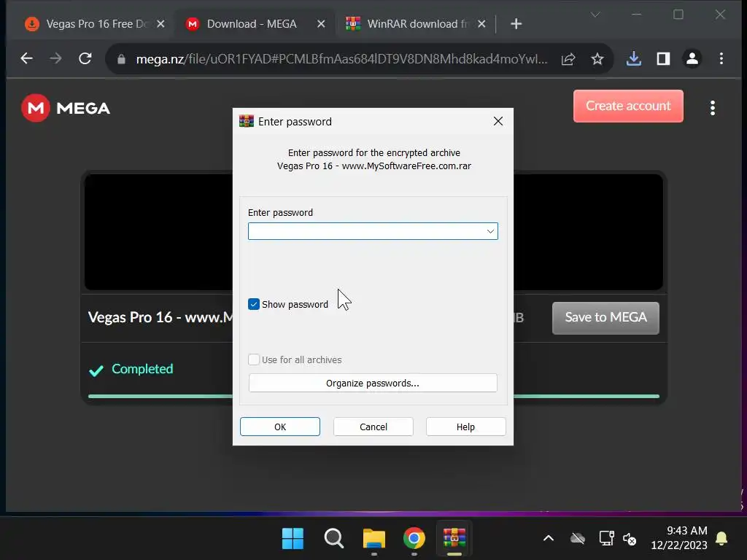Open File Explorer from taskbar
Viewport: 747px width, 560px height.
pyautogui.click(x=374, y=539)
